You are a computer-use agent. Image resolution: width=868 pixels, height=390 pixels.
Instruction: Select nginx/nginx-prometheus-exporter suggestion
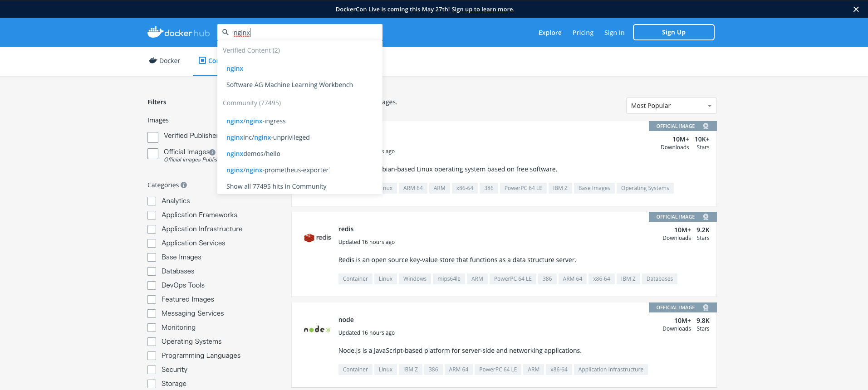(300, 170)
